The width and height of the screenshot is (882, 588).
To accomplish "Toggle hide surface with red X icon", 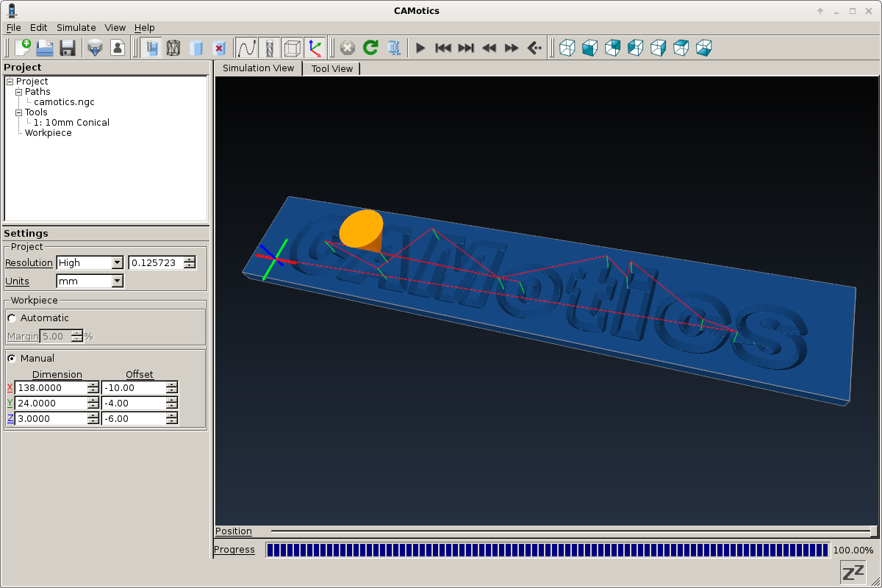I will tap(219, 48).
